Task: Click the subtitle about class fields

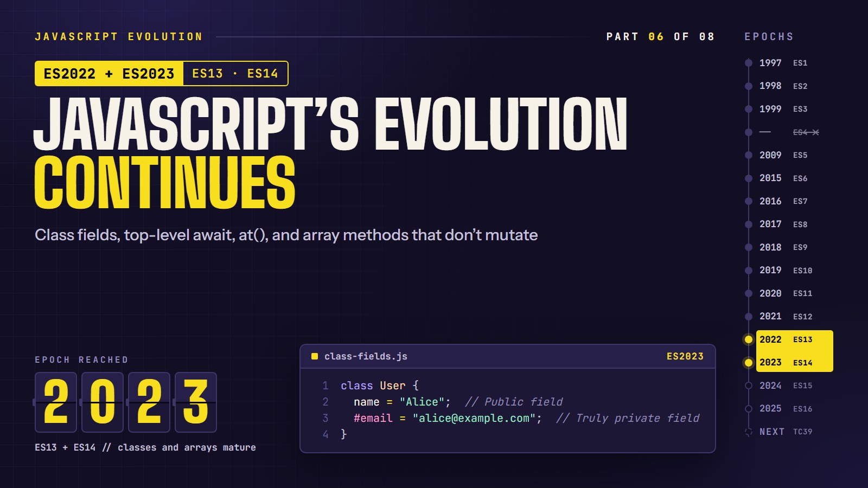Action: pos(286,235)
